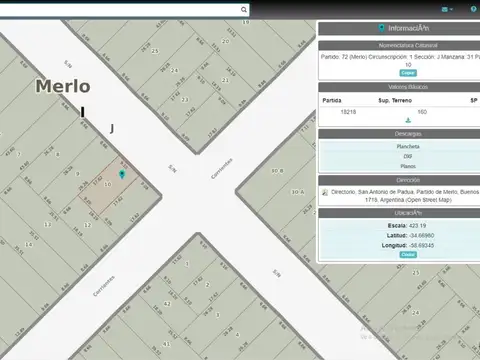Open the Planos download link
This screenshot has height=360, width=480.
tap(408, 166)
